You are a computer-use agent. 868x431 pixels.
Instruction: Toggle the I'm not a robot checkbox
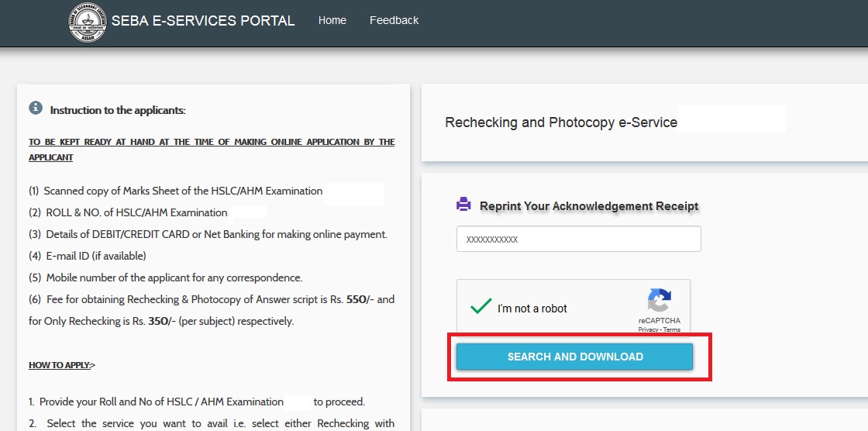pyautogui.click(x=480, y=307)
